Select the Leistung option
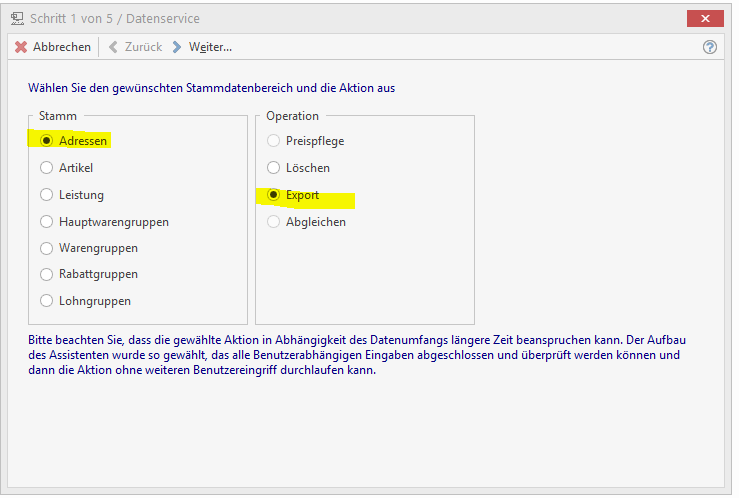This screenshot has width=739, height=498. (x=46, y=195)
